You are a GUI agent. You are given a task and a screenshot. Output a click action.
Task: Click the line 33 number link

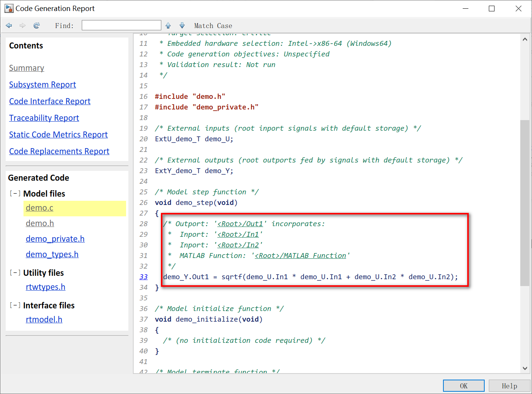tap(144, 277)
